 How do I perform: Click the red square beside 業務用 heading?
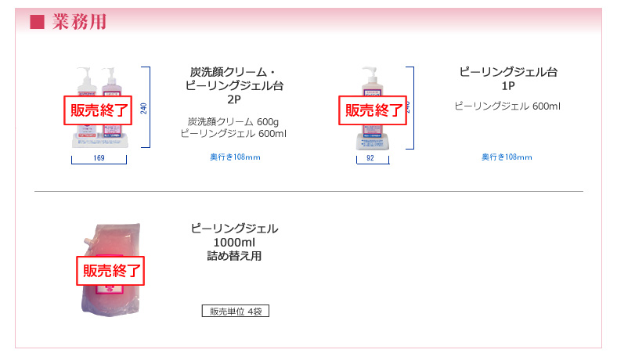click(x=37, y=22)
